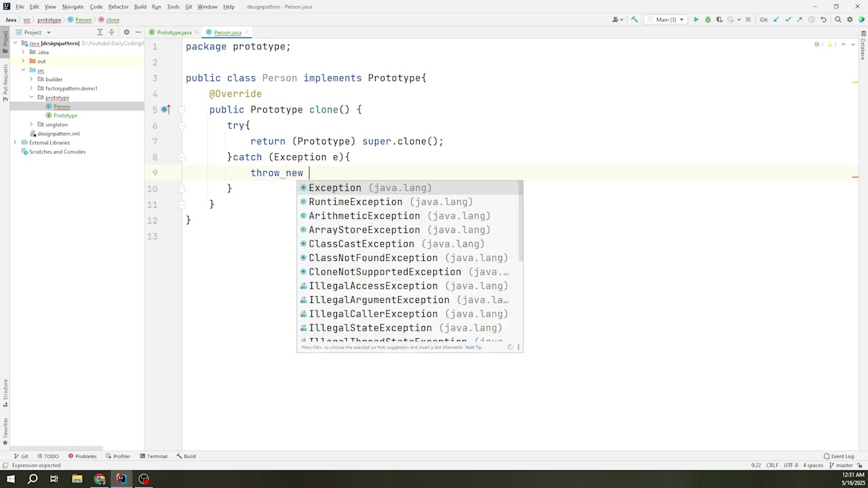This screenshot has width=868, height=488.
Task: Hide the Project tool window
Action: (138, 32)
